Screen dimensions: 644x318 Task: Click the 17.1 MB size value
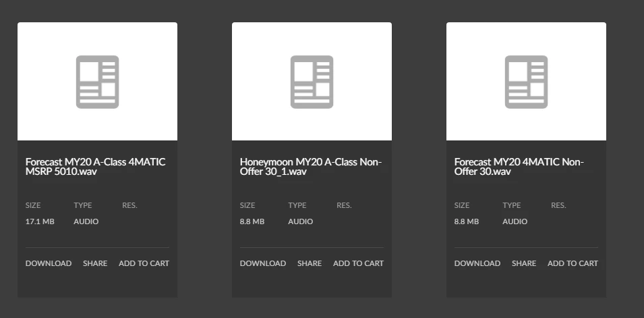point(40,221)
